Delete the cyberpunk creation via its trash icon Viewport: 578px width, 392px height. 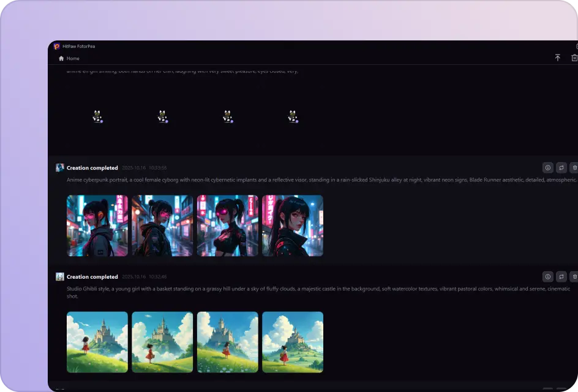click(x=574, y=167)
